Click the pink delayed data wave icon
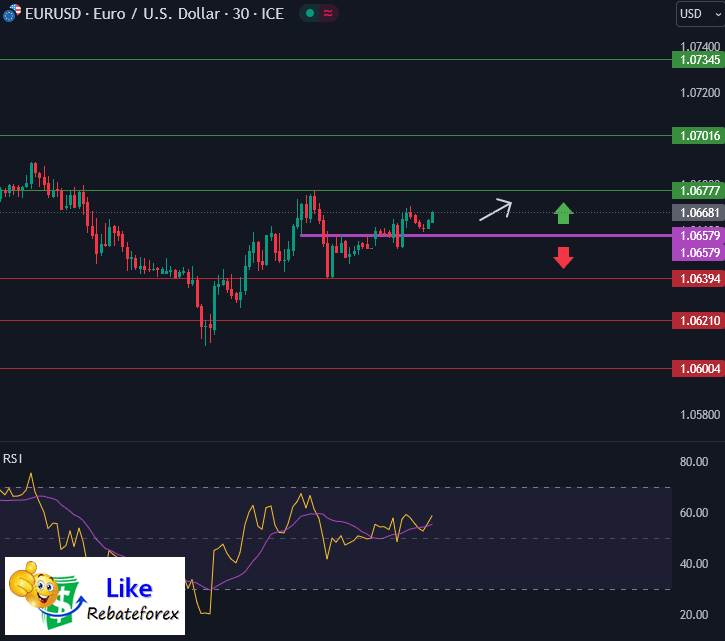This screenshot has height=641, width=725. (328, 13)
